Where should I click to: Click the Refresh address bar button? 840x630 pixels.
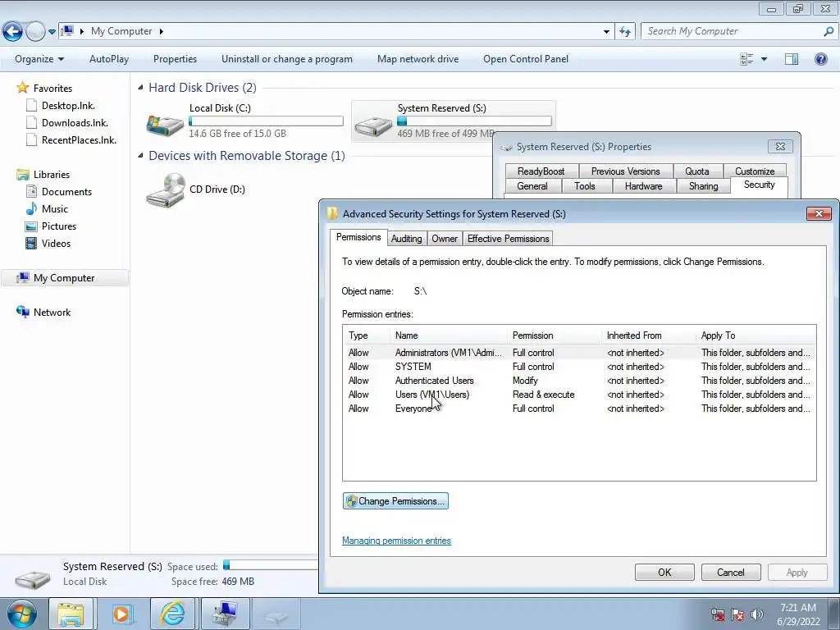625,32
